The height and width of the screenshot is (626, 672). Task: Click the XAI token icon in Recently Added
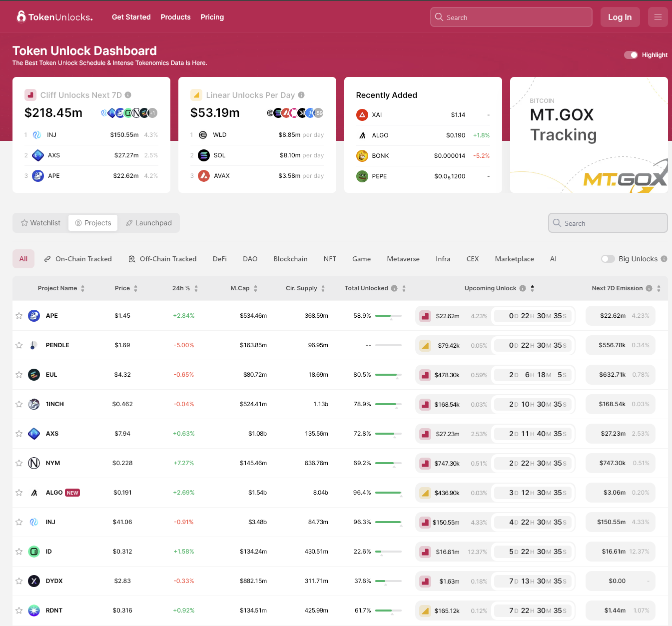coord(362,115)
